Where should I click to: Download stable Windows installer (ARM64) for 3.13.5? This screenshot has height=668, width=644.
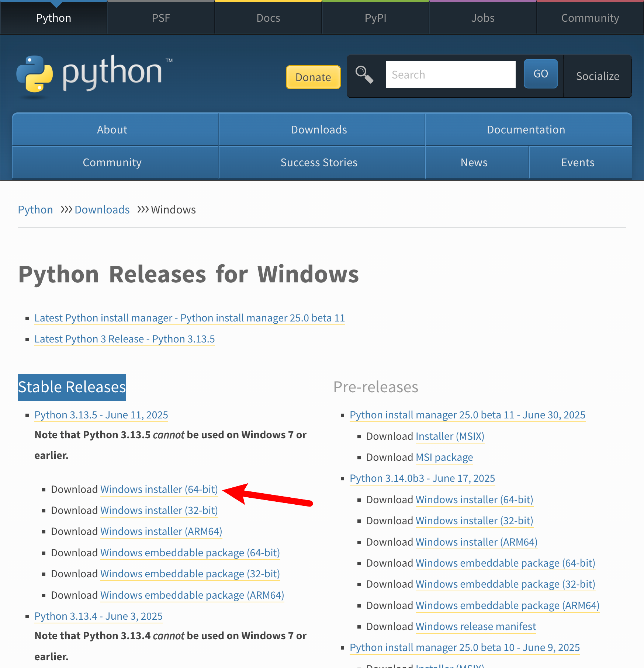(x=161, y=531)
